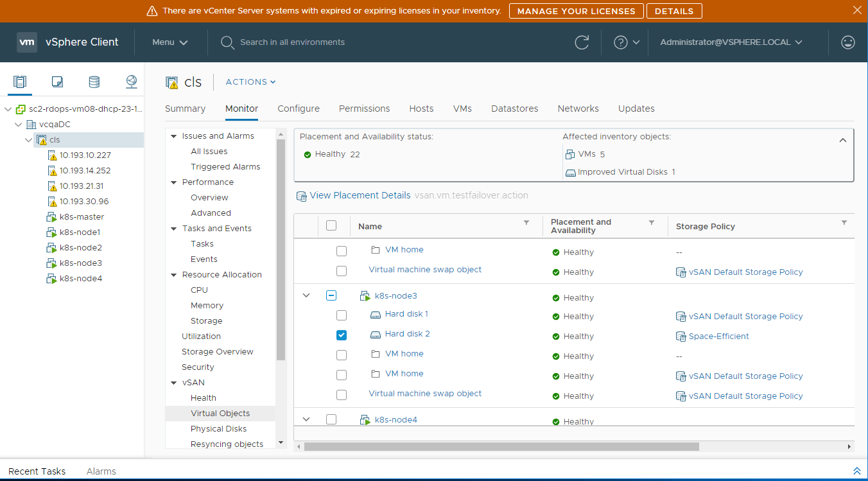This screenshot has height=481, width=868.
Task: Click the View Placement Details icon
Action: (301, 196)
